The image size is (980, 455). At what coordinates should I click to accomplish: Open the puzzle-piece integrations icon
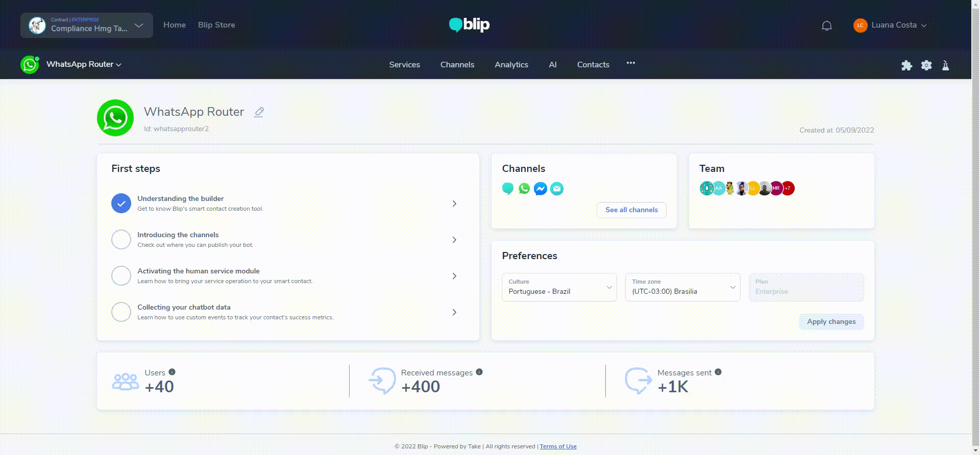pos(906,65)
